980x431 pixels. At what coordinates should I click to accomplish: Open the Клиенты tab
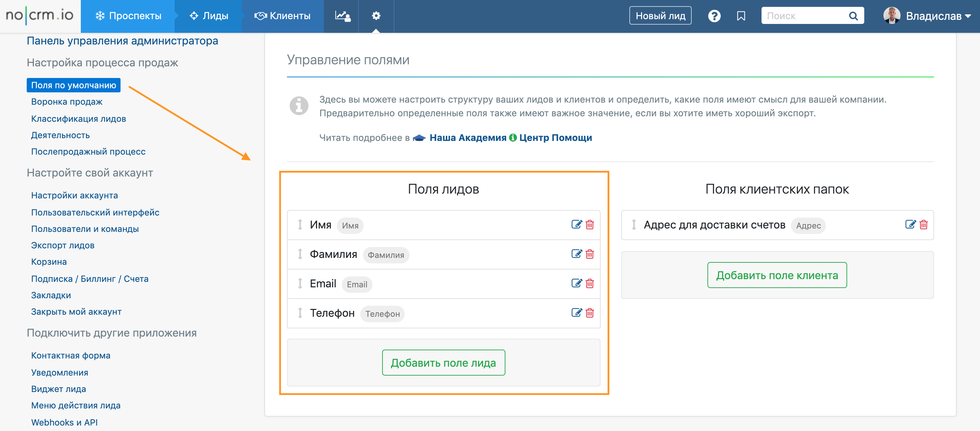click(x=282, y=16)
